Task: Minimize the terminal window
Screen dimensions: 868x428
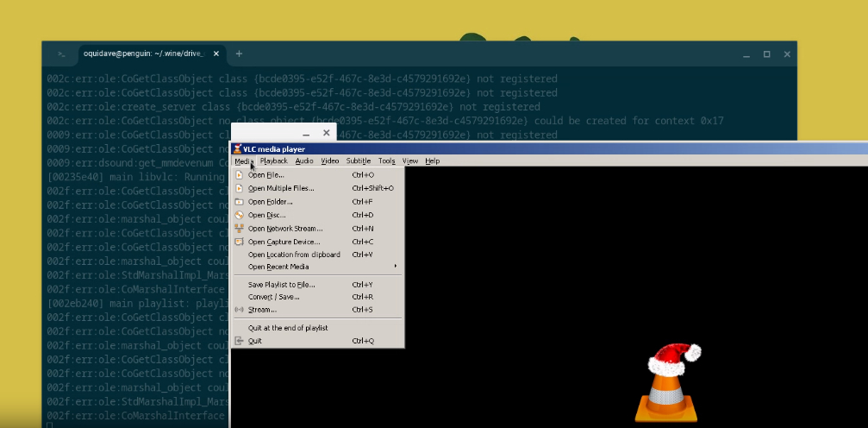Action: coord(746,54)
